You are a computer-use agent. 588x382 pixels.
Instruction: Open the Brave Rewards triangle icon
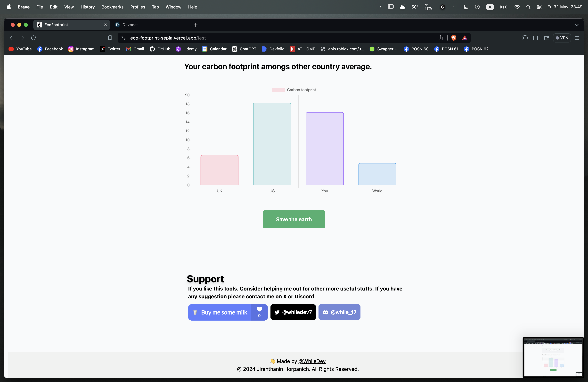(465, 38)
